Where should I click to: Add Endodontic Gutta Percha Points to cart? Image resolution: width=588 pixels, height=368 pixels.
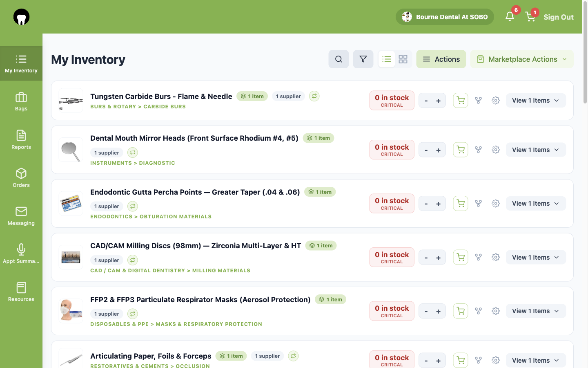pyautogui.click(x=461, y=204)
